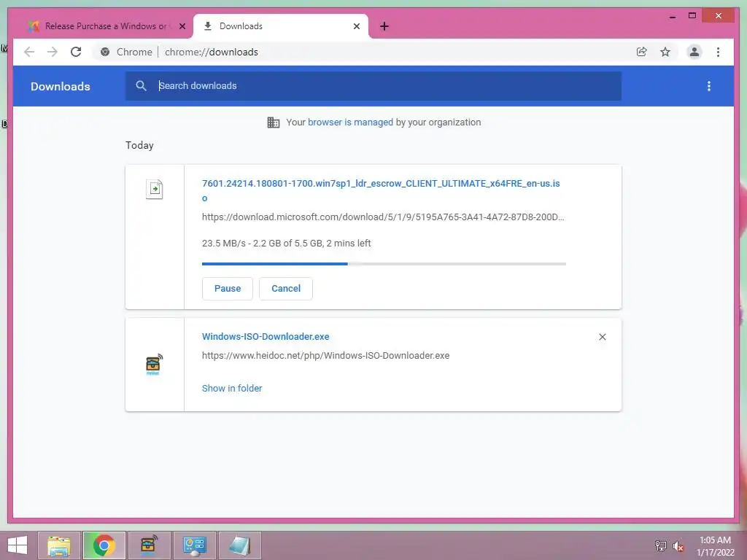
Task: Open the Control Panel taskbar icon
Action: pyautogui.click(x=194, y=545)
